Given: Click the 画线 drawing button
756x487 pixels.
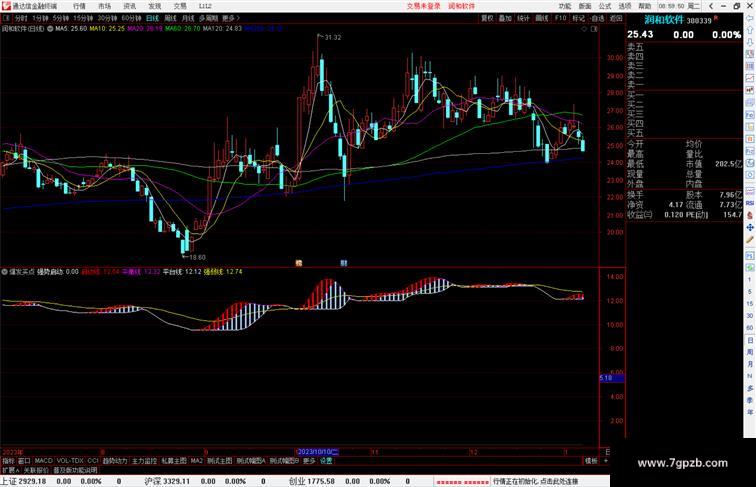Looking at the screenshot, I should tap(542, 18).
